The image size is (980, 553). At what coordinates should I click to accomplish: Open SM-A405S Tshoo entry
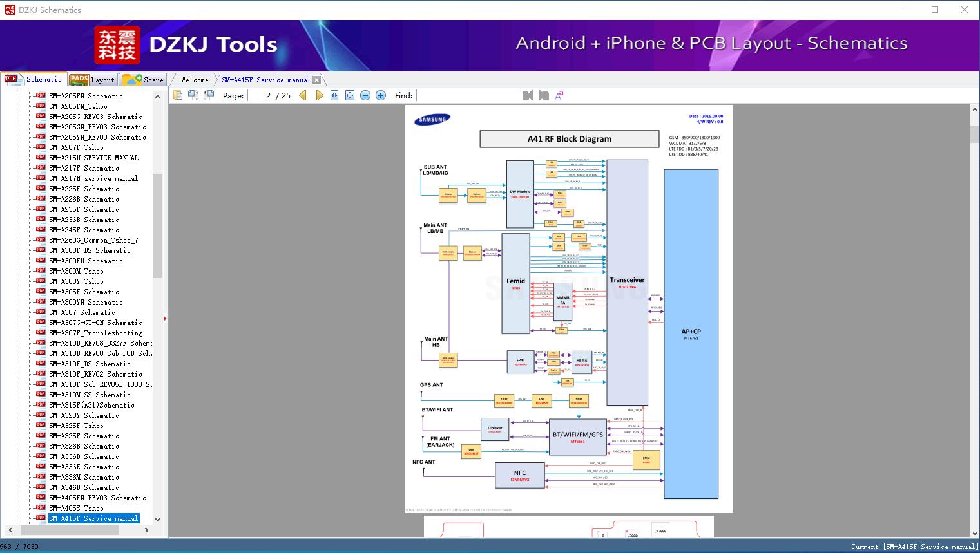pyautogui.click(x=76, y=508)
